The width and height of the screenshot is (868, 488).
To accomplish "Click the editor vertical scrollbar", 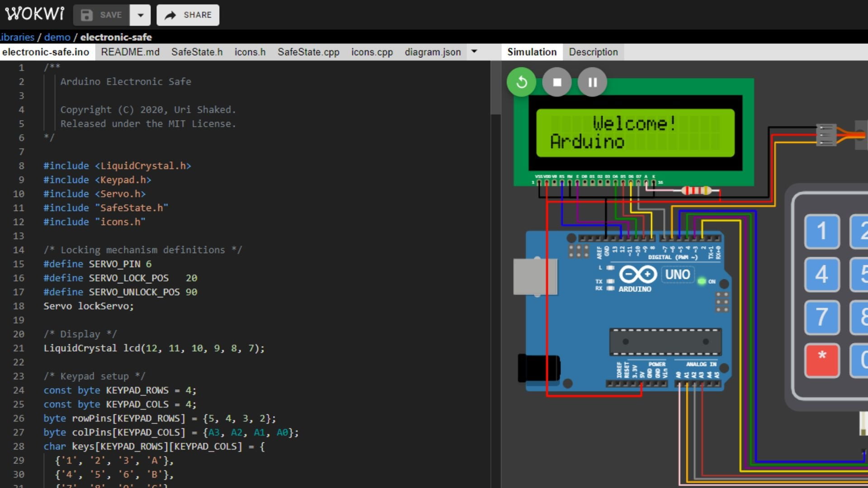I will point(495,88).
